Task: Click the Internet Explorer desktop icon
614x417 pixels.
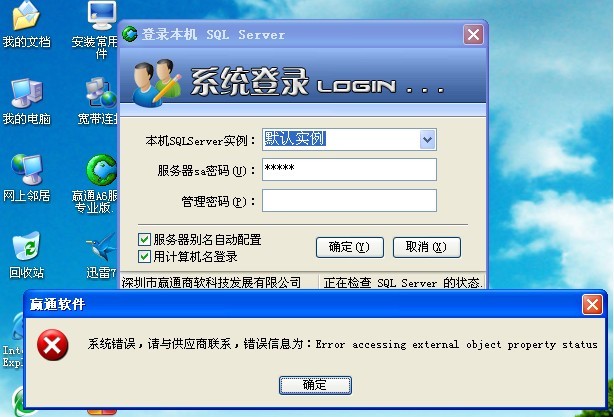Action: pos(13,341)
